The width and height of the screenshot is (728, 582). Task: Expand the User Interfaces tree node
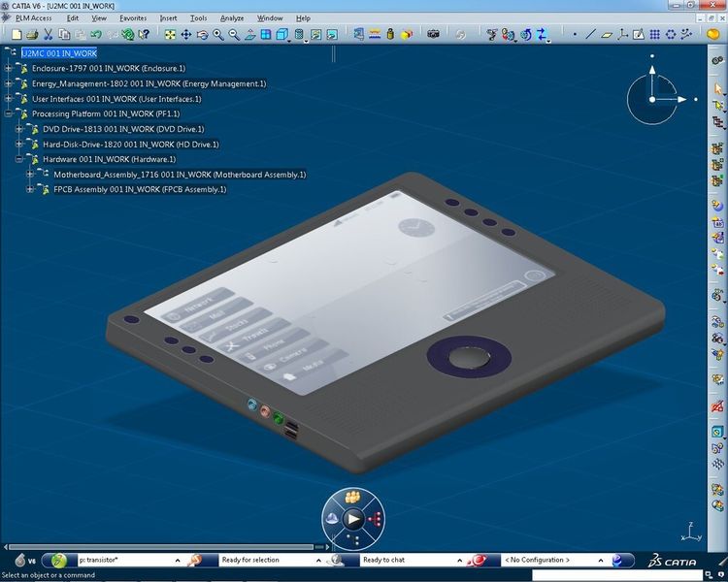click(9, 99)
